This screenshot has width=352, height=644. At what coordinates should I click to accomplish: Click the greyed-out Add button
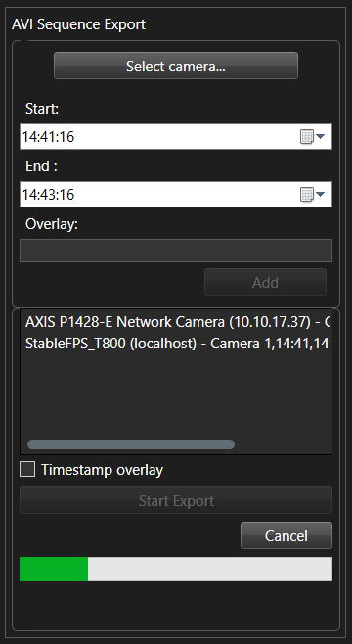[x=265, y=282]
